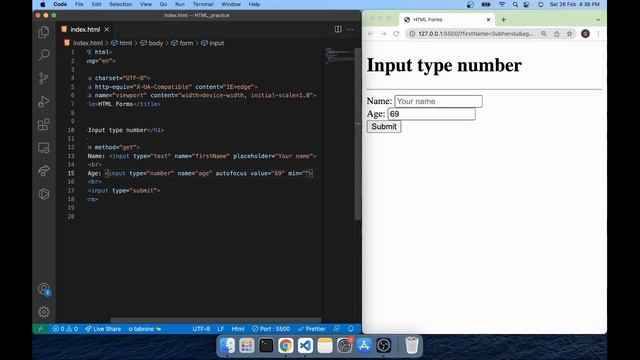The width and height of the screenshot is (640, 360).
Task: Start Live Share from status bar
Action: (103, 329)
